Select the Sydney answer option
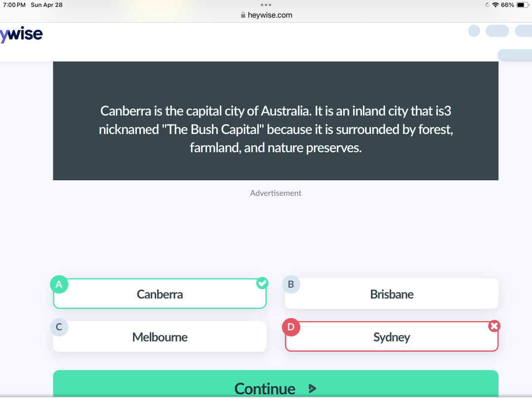Screen dimensions: 532x399 coord(392,336)
